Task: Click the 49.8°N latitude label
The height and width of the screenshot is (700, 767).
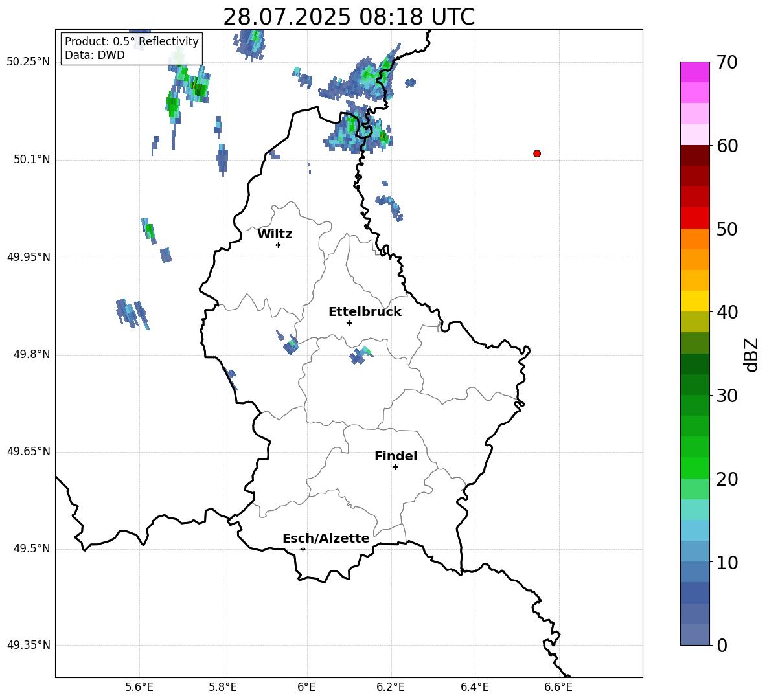Action: tap(32, 354)
